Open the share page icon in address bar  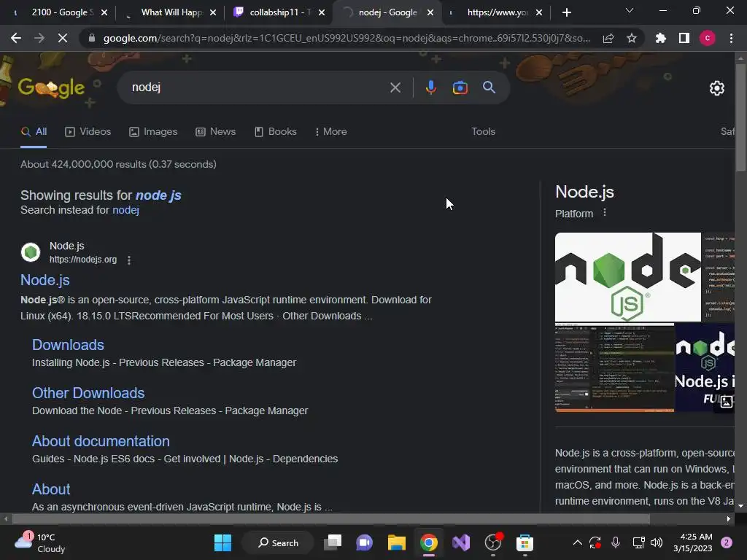click(608, 38)
